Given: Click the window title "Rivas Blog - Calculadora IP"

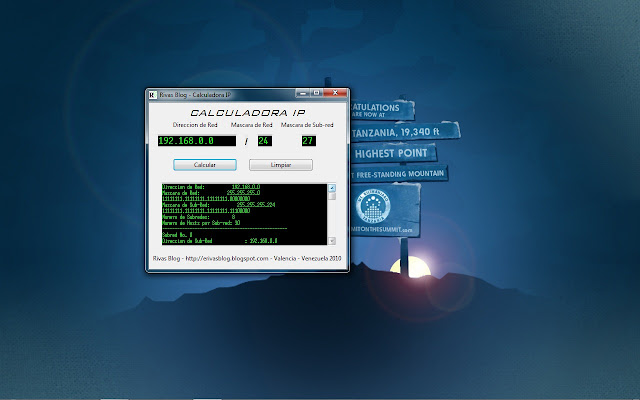Looking at the screenshot, I should click(x=195, y=95).
